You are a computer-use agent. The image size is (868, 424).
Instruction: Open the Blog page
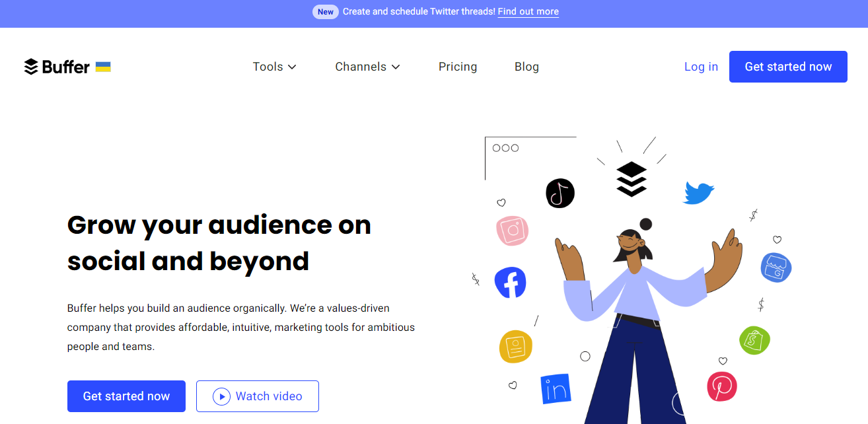[x=526, y=67]
